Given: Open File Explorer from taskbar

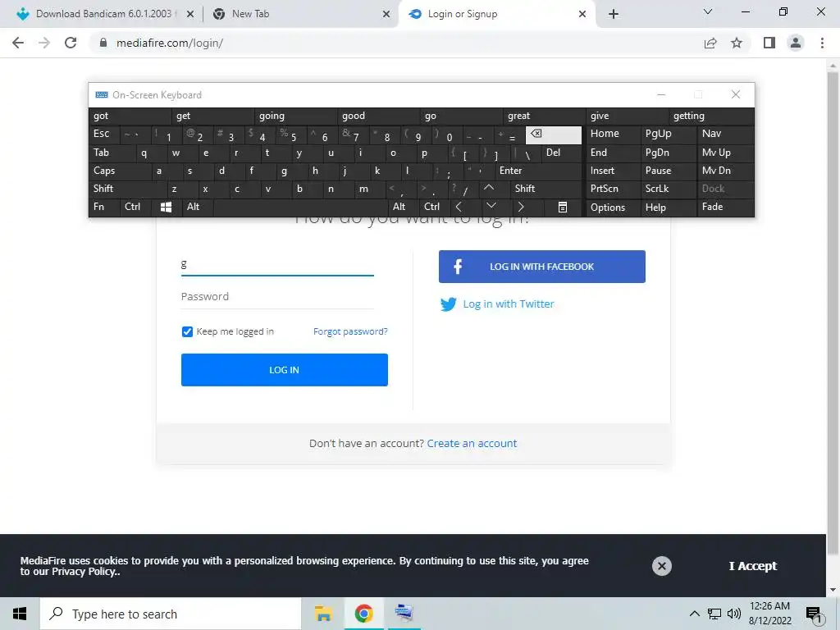Looking at the screenshot, I should coord(323,614).
